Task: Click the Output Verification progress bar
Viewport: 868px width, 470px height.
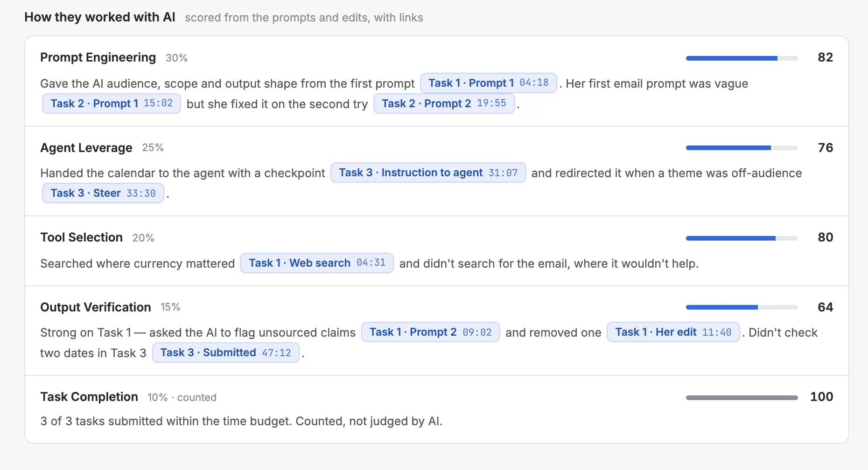Action: click(x=742, y=307)
